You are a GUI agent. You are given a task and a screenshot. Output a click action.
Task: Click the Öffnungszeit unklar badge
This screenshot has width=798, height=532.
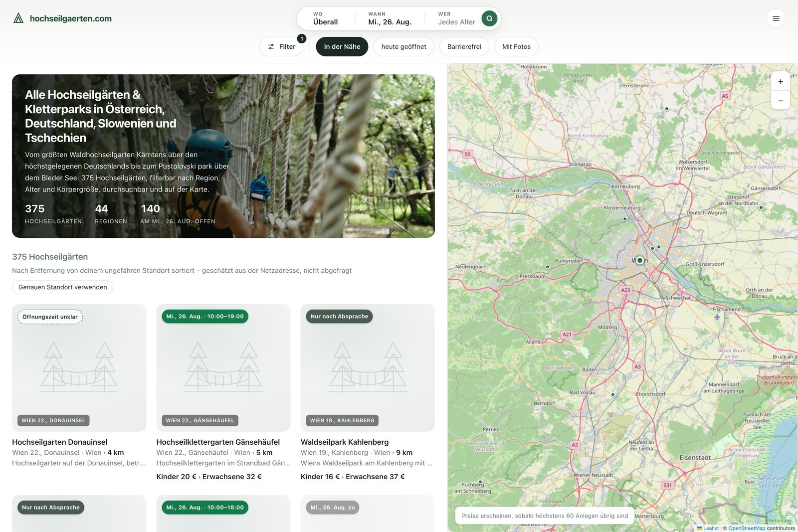click(50, 317)
